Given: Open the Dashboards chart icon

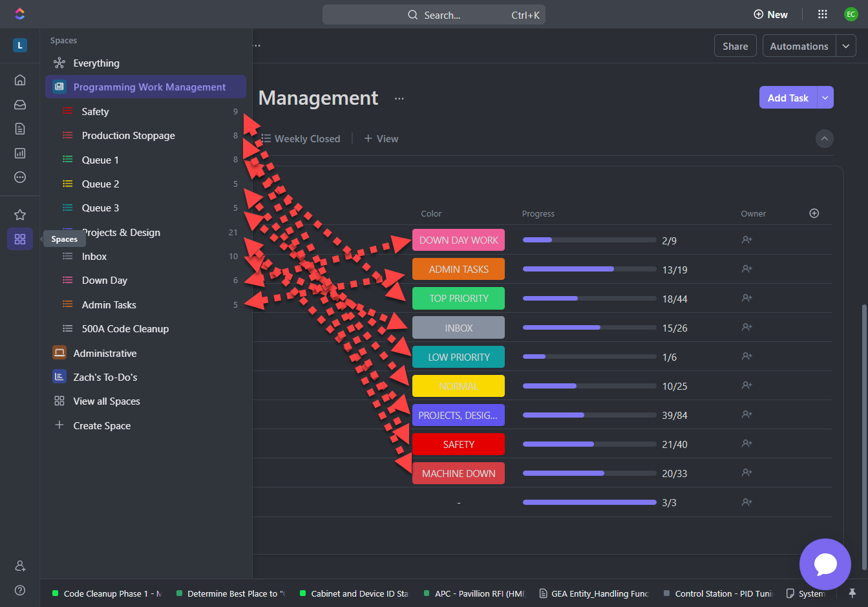Looking at the screenshot, I should pyautogui.click(x=20, y=153).
